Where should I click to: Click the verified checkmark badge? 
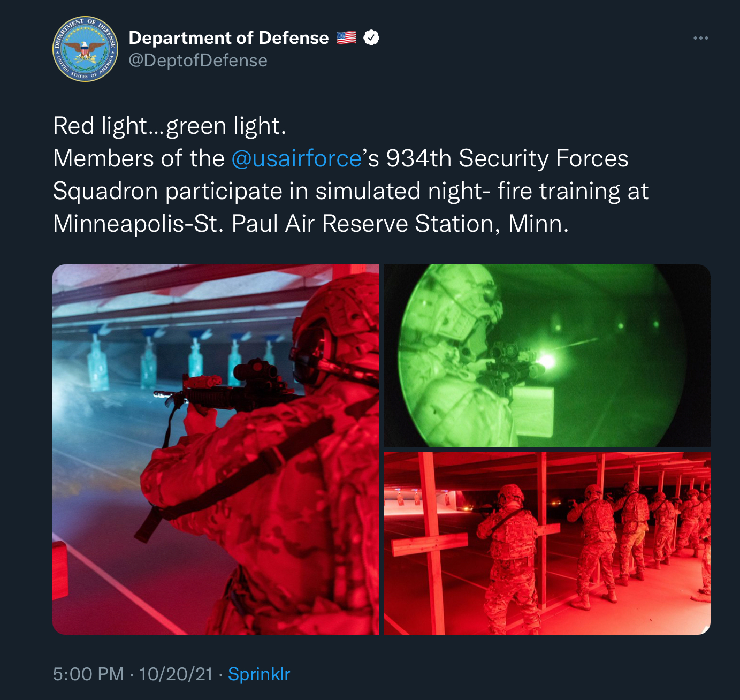point(371,38)
